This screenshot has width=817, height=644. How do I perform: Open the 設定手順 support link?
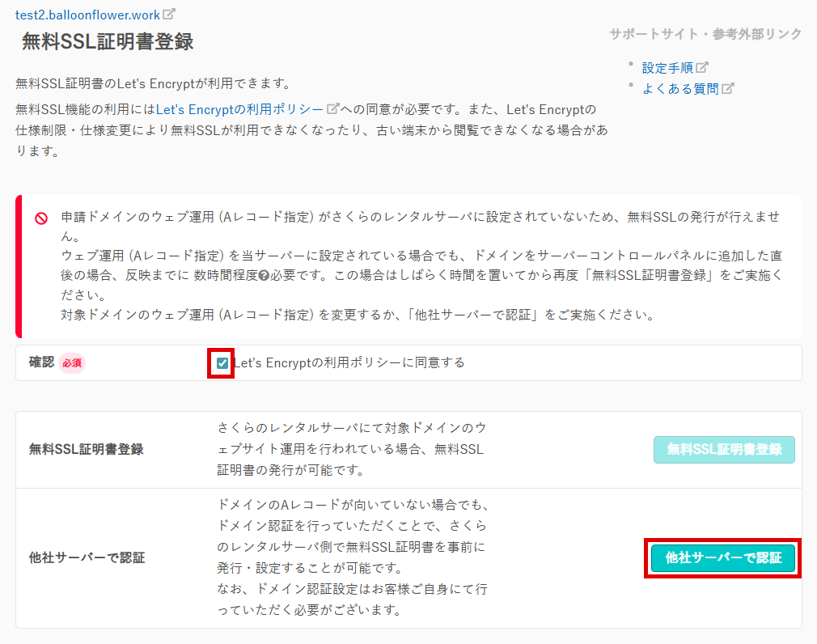pos(668,68)
